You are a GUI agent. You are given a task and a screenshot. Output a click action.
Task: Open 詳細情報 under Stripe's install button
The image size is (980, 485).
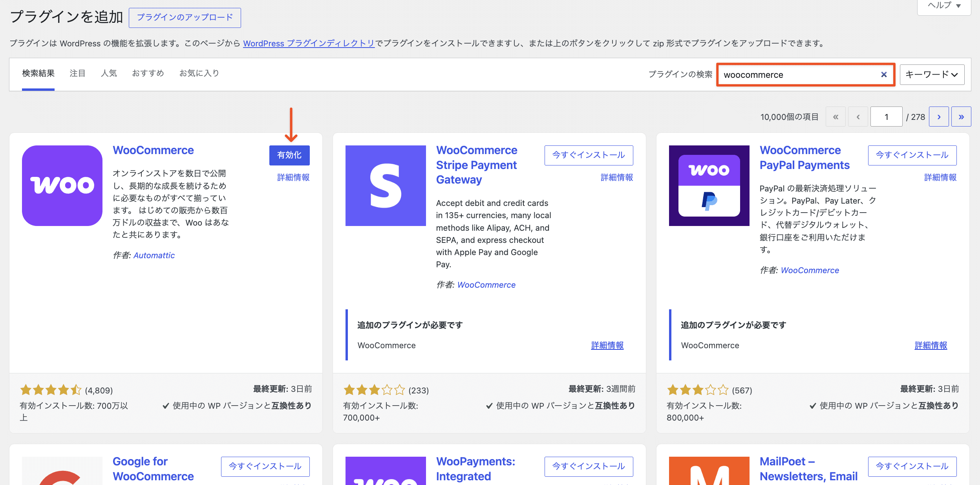point(617,178)
